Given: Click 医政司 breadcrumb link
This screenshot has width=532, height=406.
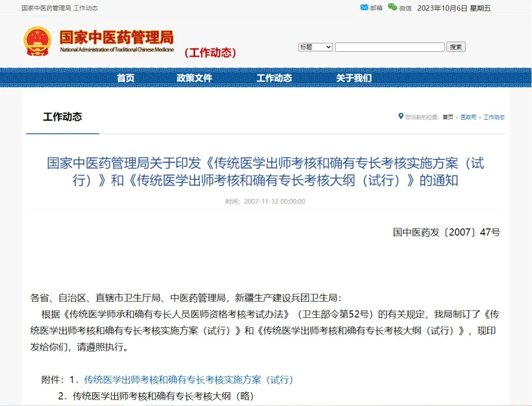Looking at the screenshot, I should point(468,117).
